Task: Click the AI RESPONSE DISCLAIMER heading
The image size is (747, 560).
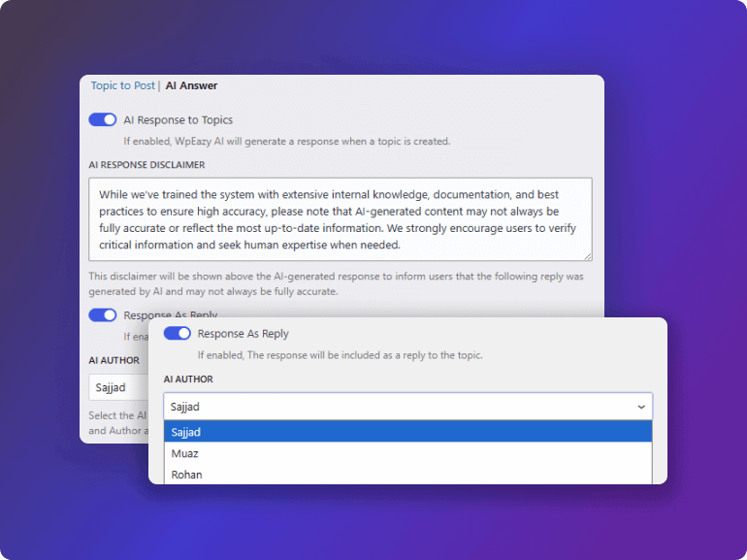Action: coord(146,165)
